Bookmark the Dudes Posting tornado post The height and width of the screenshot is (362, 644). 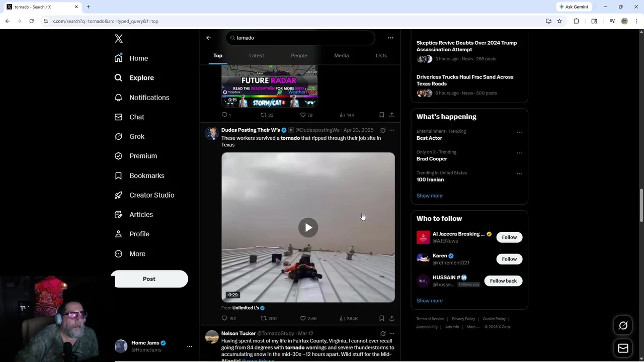(x=382, y=318)
